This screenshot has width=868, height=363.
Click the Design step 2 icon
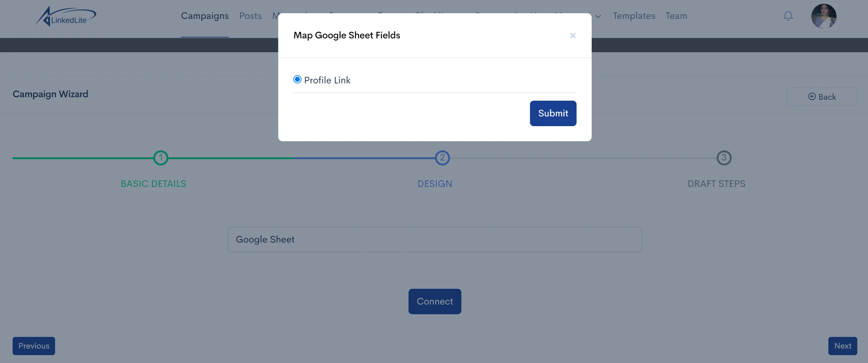point(442,158)
